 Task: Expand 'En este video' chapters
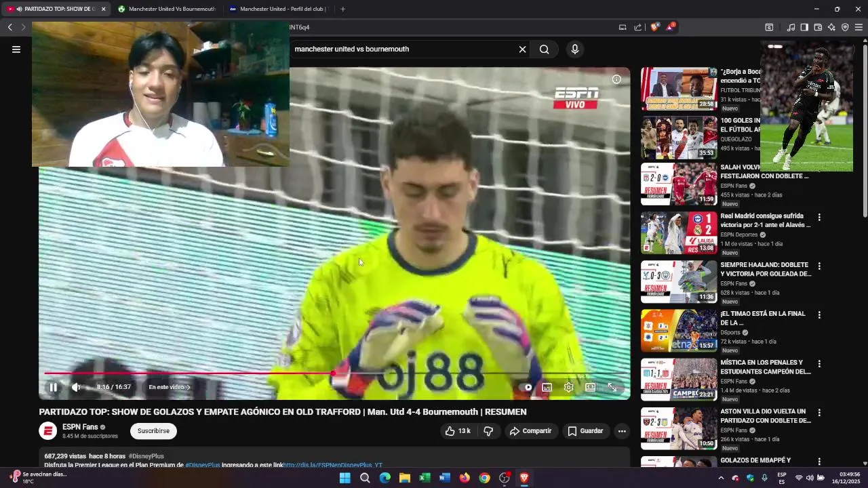point(170,387)
